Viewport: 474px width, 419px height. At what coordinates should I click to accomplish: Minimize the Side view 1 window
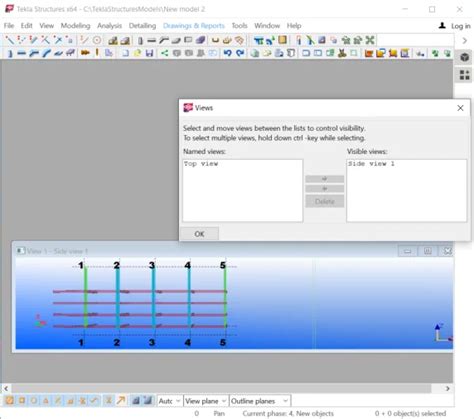(407, 251)
